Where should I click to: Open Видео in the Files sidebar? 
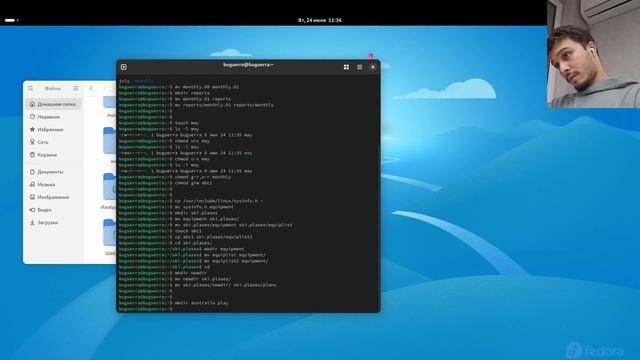tap(53, 210)
